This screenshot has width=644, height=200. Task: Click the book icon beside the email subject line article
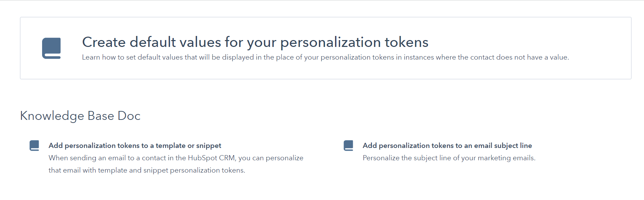pos(348,146)
